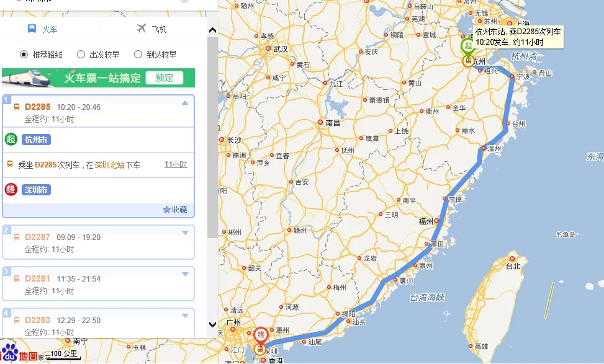This screenshot has height=364, width=604.
Task: Click the 飞机 airplane icon
Action: tap(141, 28)
